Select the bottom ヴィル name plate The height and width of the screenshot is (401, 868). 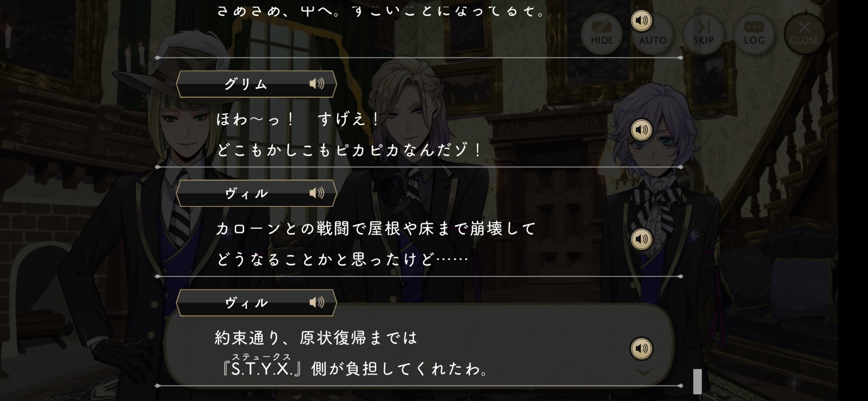(x=256, y=303)
